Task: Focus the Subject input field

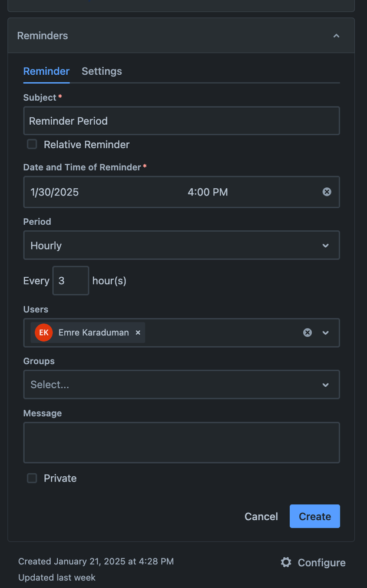Action: coord(181,121)
